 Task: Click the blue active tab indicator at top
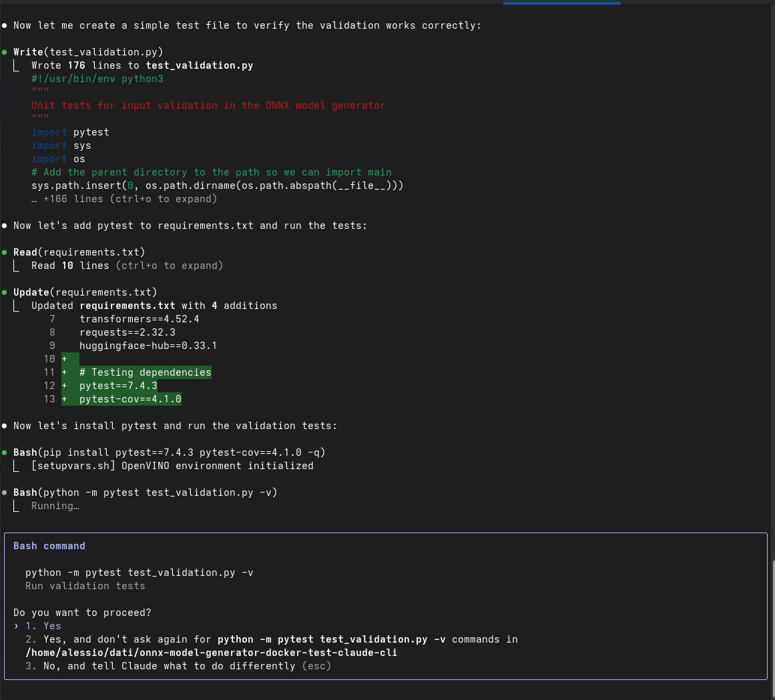[561, 3]
